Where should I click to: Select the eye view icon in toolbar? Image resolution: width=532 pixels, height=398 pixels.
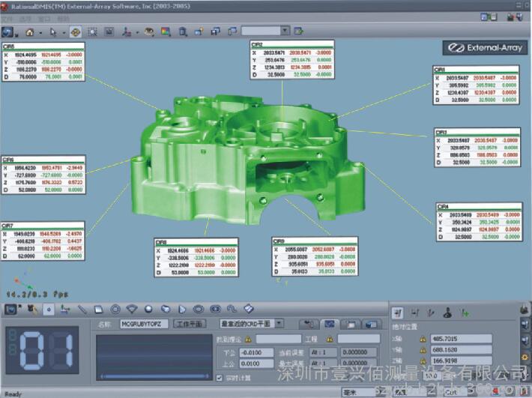(148, 31)
